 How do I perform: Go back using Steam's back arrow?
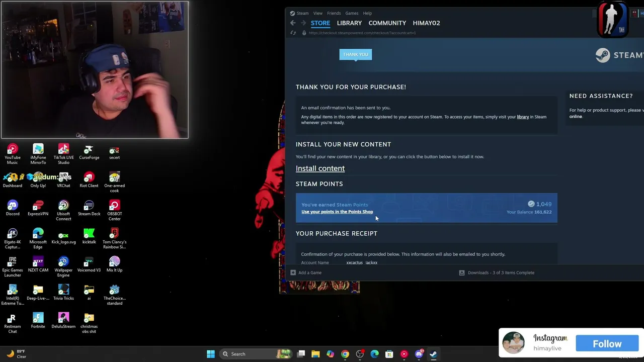(293, 23)
